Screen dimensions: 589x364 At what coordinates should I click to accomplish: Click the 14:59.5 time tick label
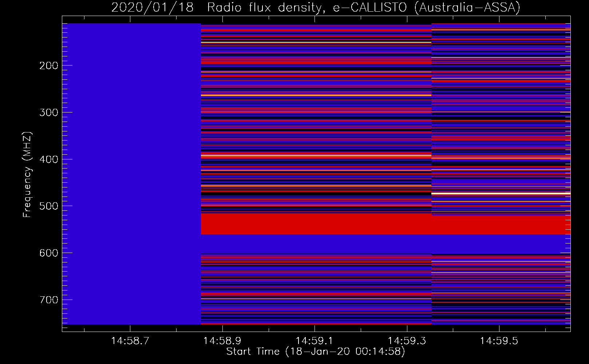[499, 341]
